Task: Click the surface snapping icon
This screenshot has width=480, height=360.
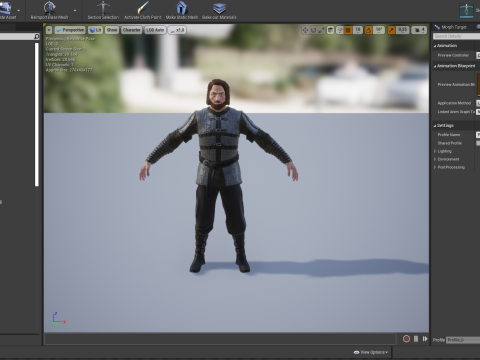Action: [340, 30]
